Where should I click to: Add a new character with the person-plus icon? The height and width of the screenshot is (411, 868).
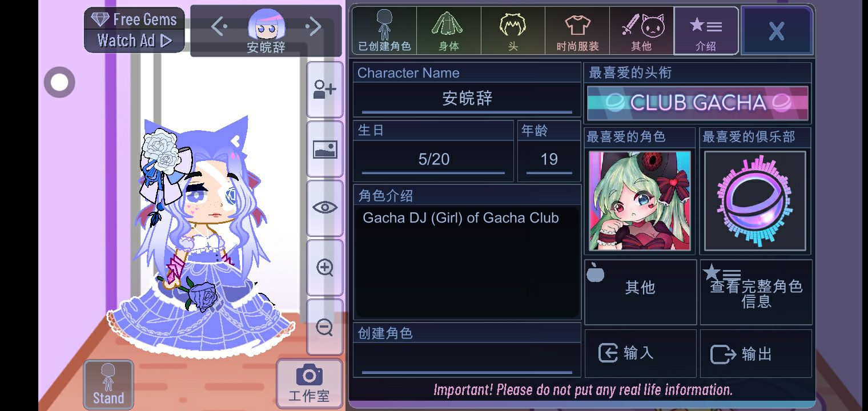pyautogui.click(x=325, y=90)
